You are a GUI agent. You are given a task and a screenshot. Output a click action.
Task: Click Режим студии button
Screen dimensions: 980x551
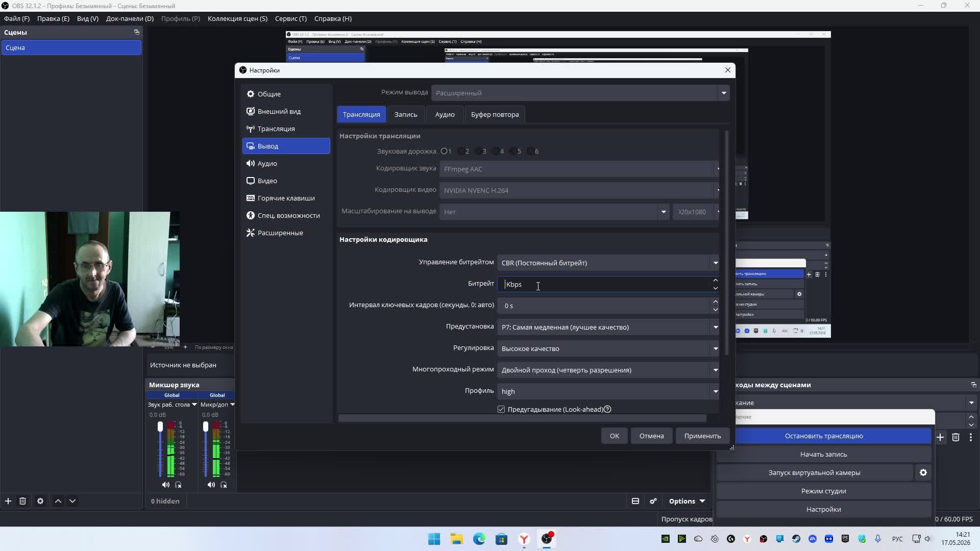[x=824, y=491]
